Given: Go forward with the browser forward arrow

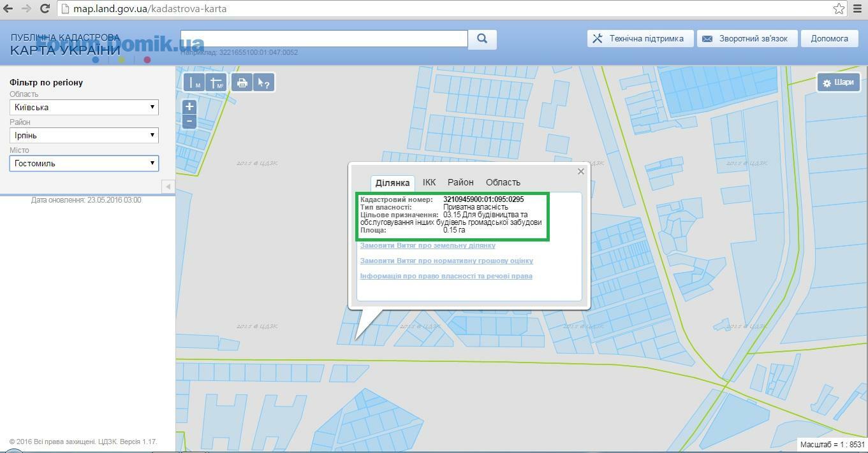Looking at the screenshot, I should (26, 9).
